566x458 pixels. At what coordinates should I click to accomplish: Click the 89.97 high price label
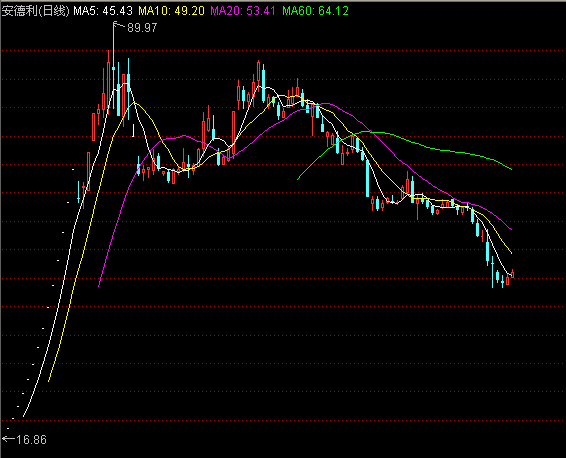coord(142,28)
